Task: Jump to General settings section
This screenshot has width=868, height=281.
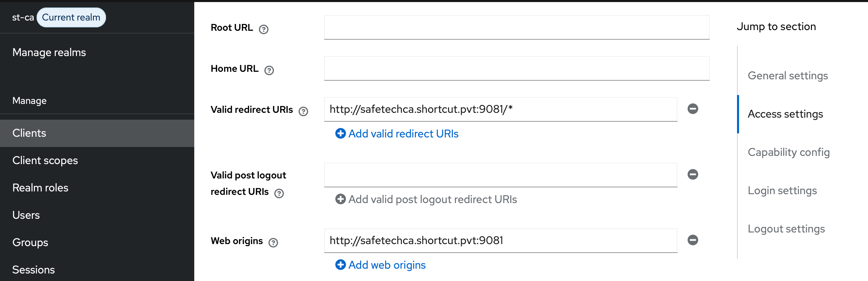Action: point(788,76)
